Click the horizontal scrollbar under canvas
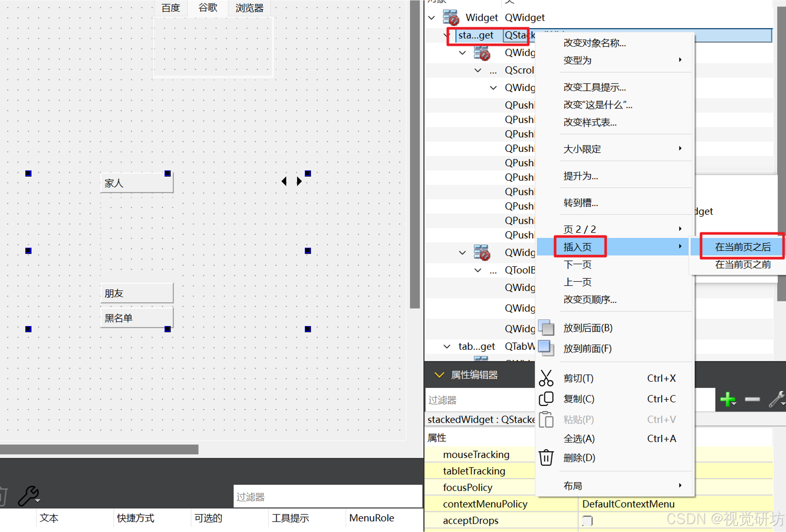Viewport: 786px width, 532px height. tap(99, 449)
